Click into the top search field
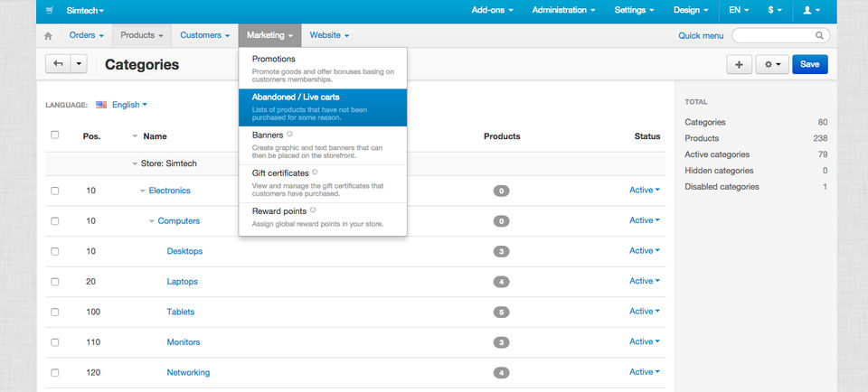868x392 pixels. 774,36
